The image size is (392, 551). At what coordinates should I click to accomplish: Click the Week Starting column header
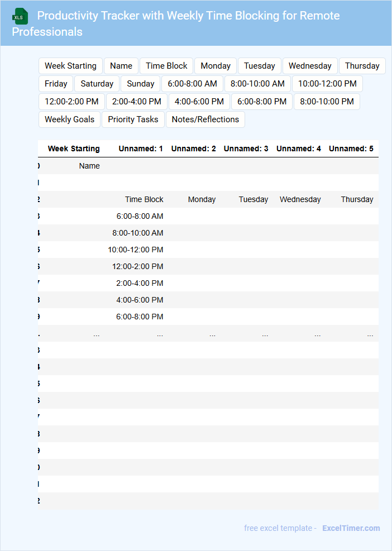click(74, 148)
